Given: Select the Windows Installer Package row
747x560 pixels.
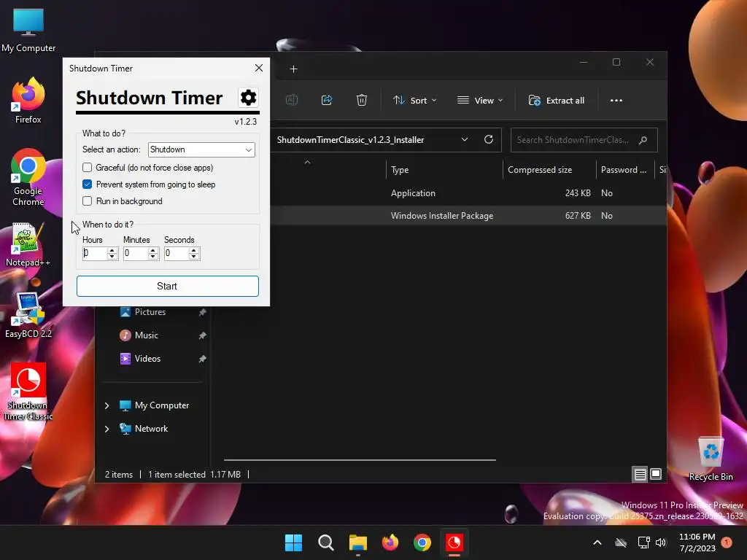Looking at the screenshot, I should 468,216.
